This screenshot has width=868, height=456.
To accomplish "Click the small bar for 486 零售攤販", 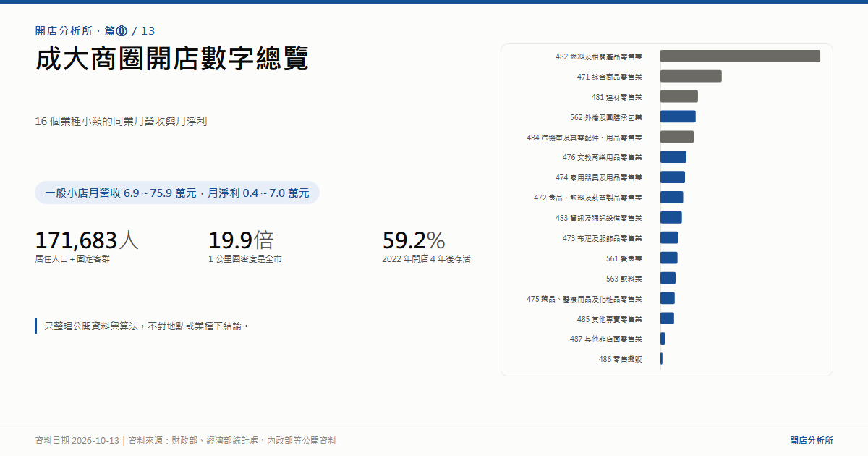I will click(661, 360).
